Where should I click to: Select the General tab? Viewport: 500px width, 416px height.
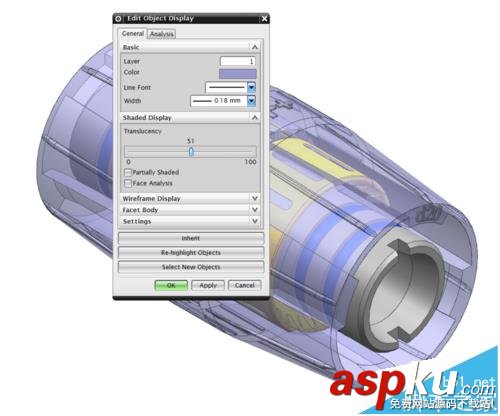point(133,33)
